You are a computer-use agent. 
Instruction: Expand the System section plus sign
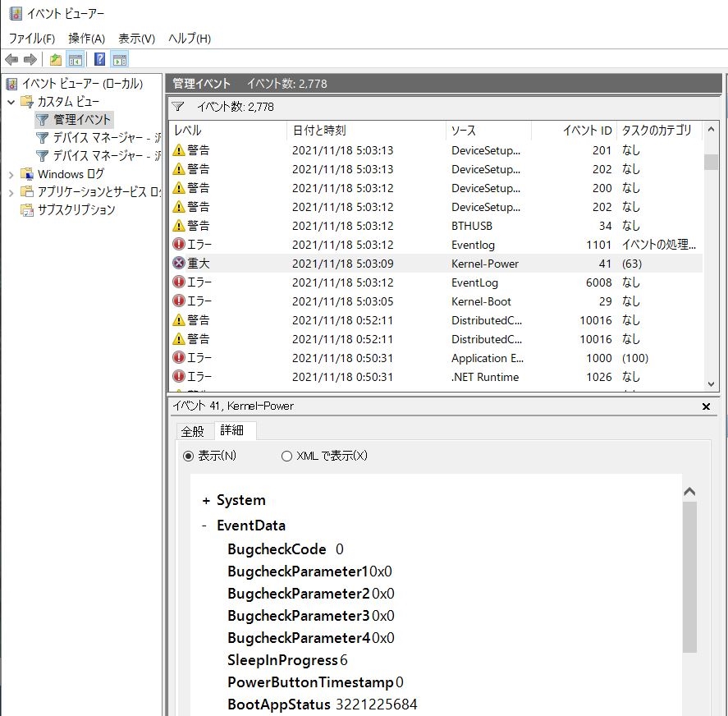click(206, 500)
